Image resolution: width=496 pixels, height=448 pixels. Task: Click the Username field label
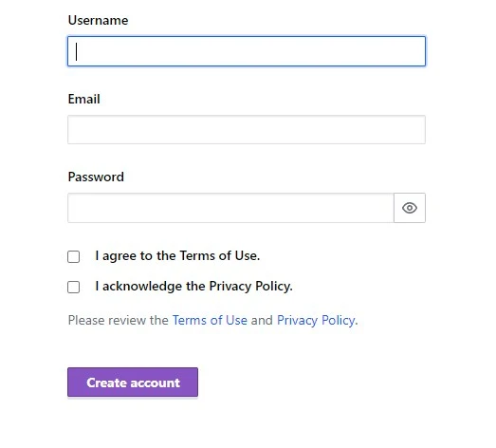point(98,20)
